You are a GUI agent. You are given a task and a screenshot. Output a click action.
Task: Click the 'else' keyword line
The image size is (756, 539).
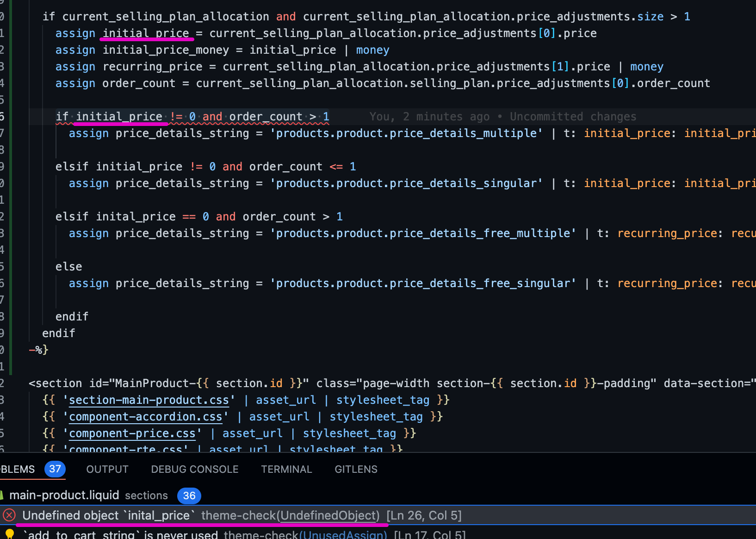pos(69,267)
